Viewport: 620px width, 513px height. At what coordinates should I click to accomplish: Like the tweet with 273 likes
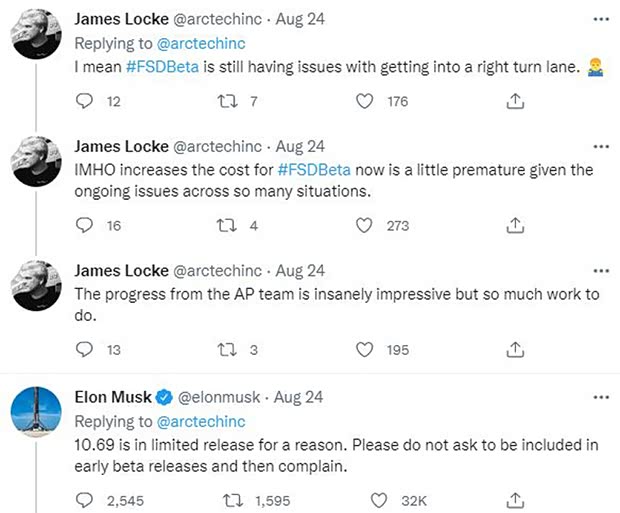[366, 225]
